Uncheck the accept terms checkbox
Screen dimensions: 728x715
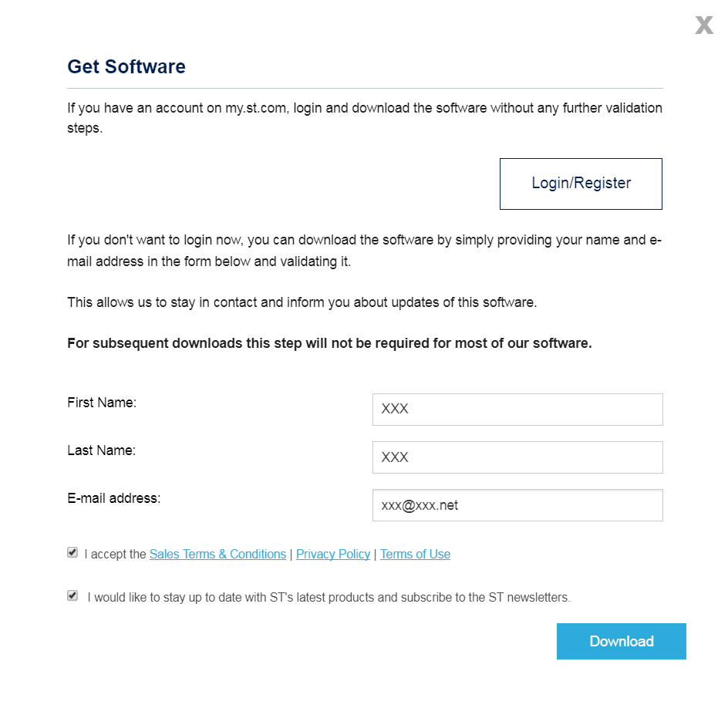72,552
